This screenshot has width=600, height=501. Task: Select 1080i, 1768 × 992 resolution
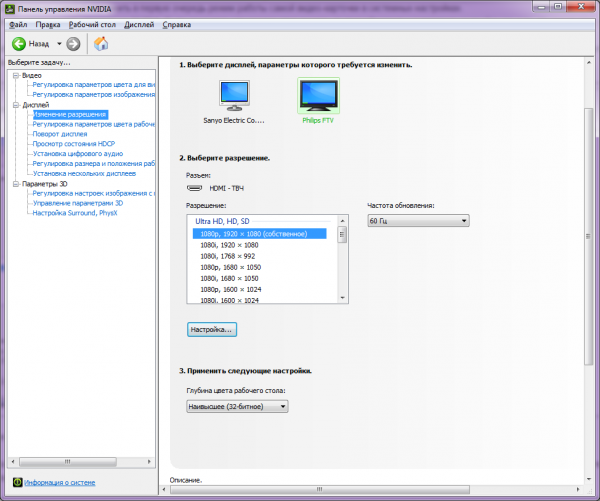[x=228, y=256]
